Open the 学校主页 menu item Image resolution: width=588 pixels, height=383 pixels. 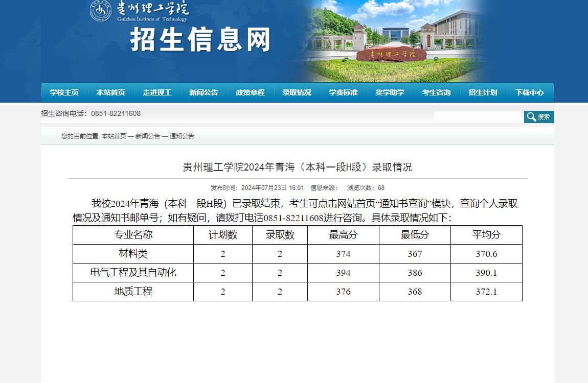click(x=64, y=92)
